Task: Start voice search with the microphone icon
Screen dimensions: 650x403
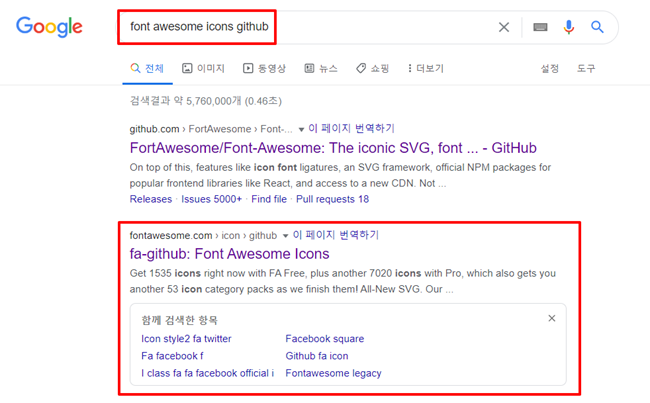Action: [x=569, y=27]
